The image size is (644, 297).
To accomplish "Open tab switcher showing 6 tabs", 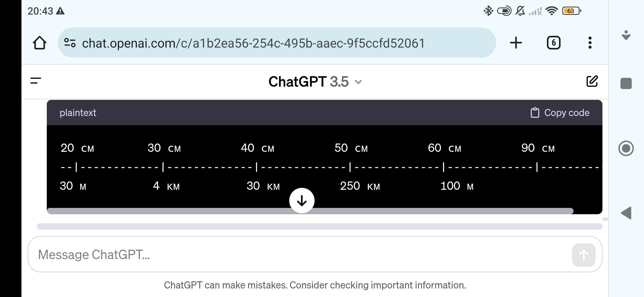I will (x=553, y=43).
